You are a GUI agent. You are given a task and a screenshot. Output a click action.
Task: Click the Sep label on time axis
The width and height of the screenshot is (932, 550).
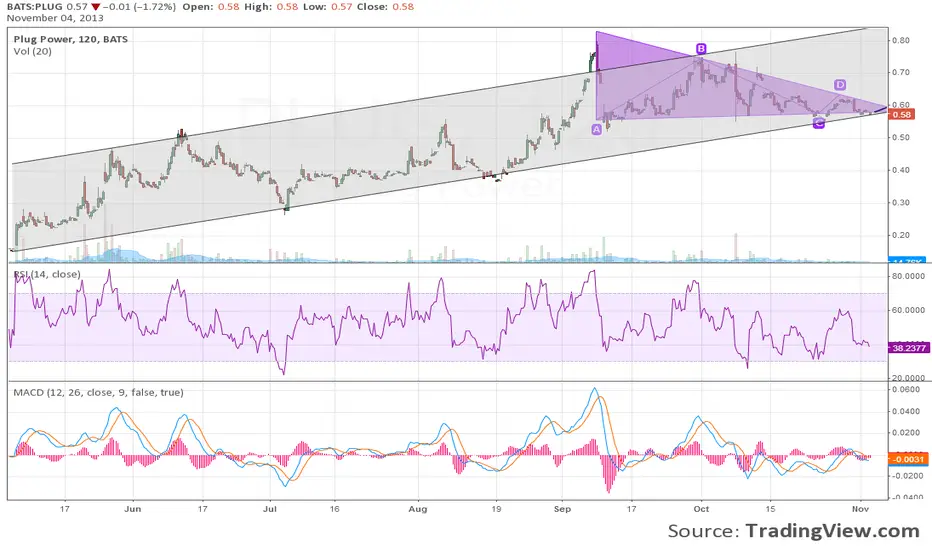click(562, 509)
